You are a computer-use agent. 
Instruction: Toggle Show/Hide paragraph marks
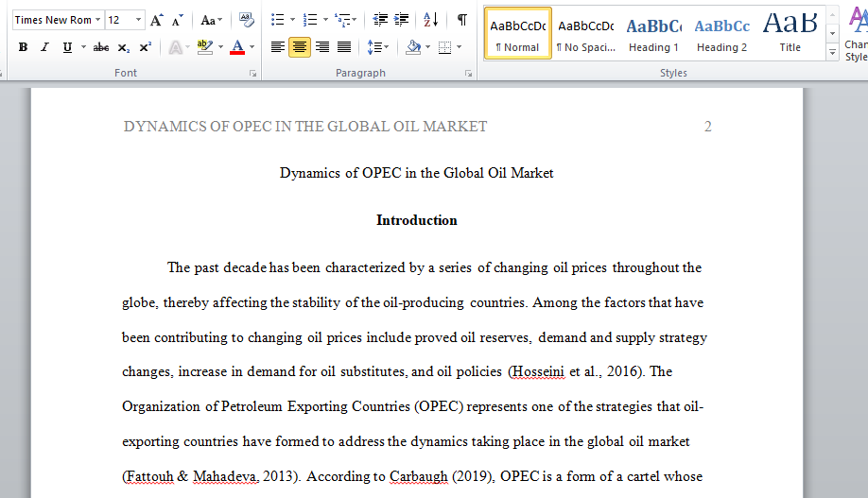461,21
